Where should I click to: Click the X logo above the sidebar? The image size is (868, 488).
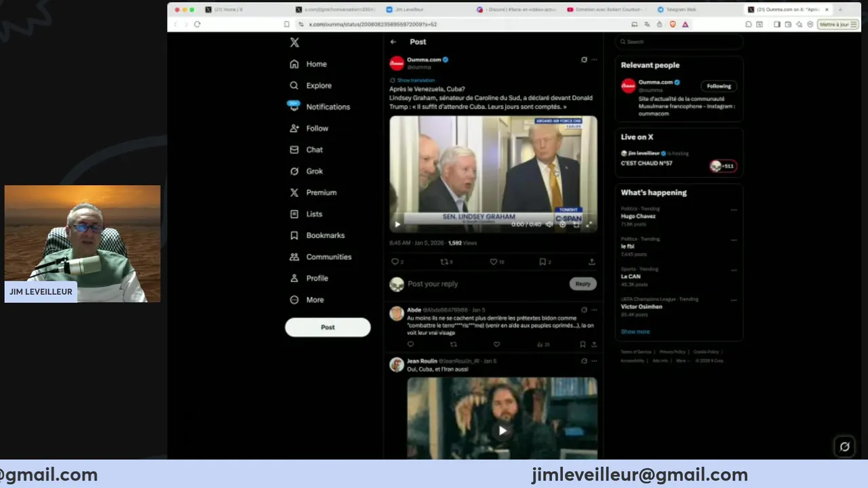(x=294, y=42)
